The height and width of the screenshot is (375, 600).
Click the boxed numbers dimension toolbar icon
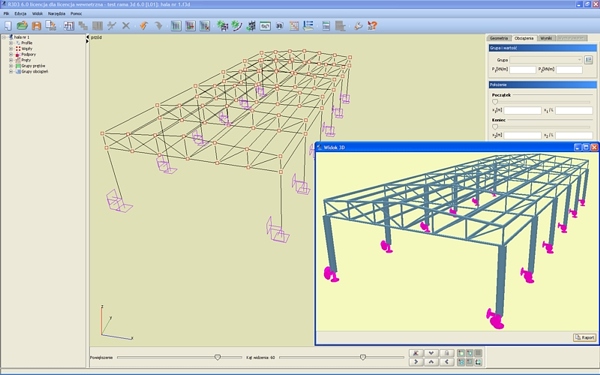coord(265,26)
